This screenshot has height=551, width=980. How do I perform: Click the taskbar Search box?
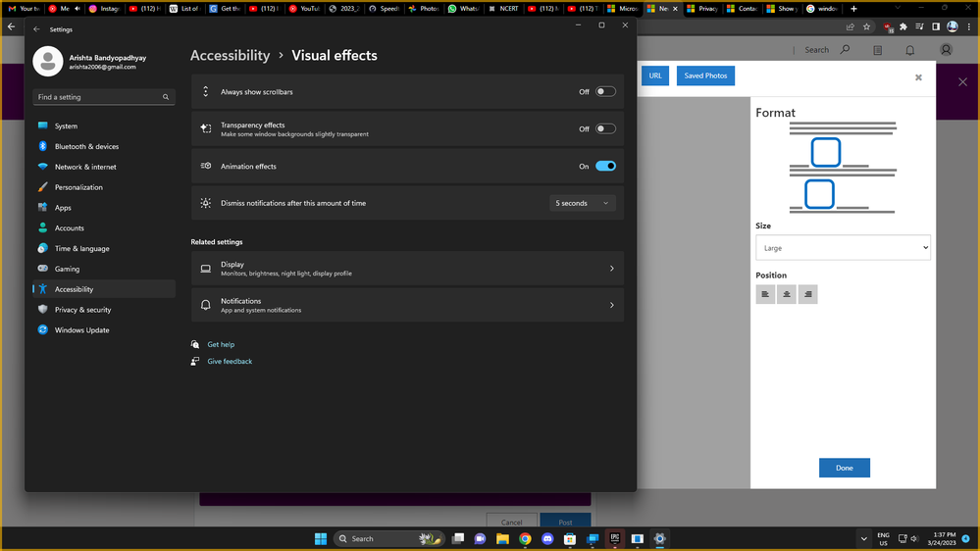[x=388, y=538]
